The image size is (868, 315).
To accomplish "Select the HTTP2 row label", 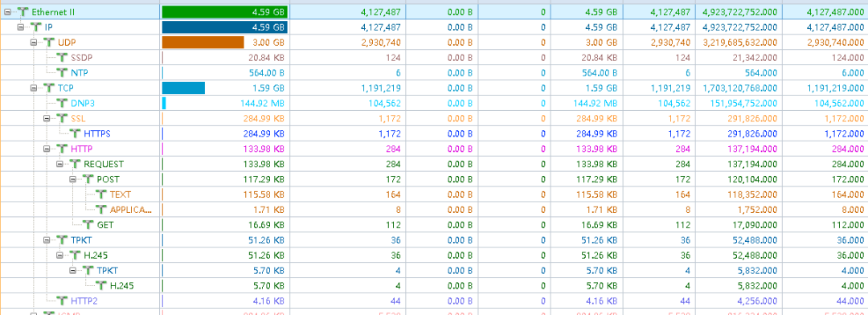I will click(84, 301).
